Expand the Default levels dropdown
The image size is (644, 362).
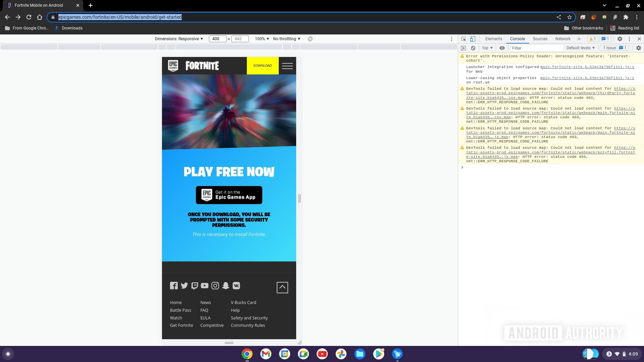click(x=580, y=48)
